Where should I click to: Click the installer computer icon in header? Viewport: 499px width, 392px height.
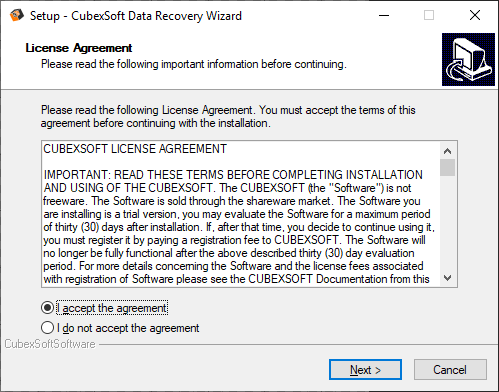click(468, 59)
